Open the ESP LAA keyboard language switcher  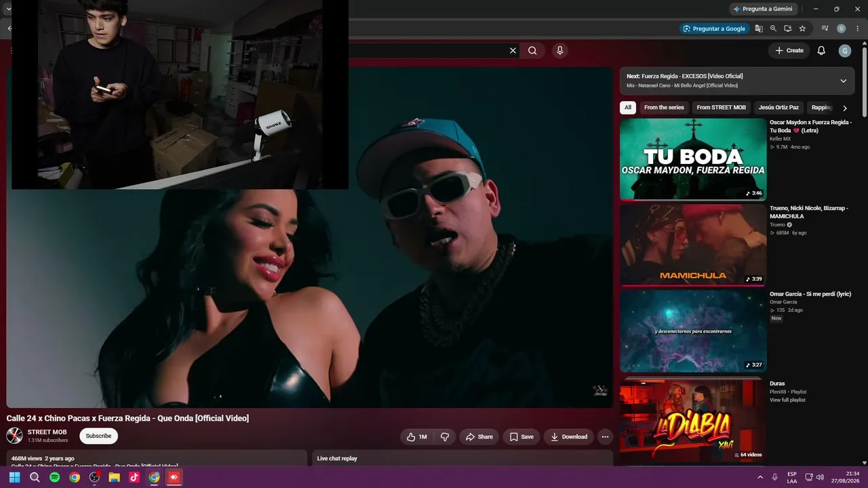pos(792,477)
